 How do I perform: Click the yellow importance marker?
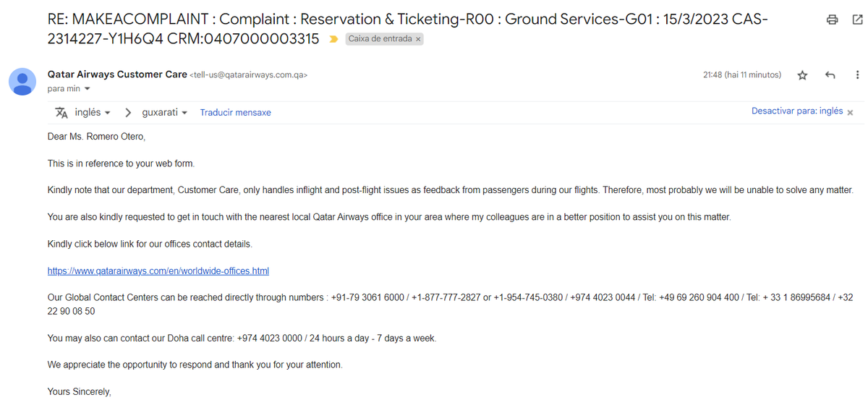(x=333, y=39)
